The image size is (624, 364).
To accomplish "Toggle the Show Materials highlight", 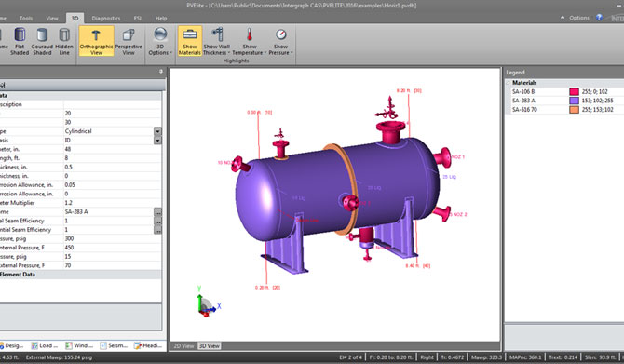I will [190, 41].
